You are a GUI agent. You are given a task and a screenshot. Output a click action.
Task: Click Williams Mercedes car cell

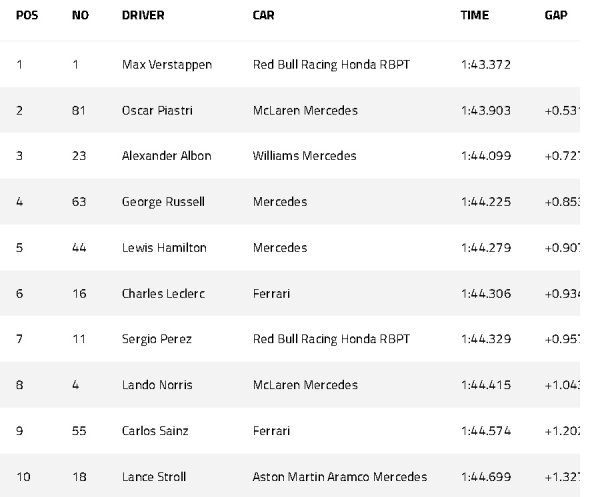305,156
